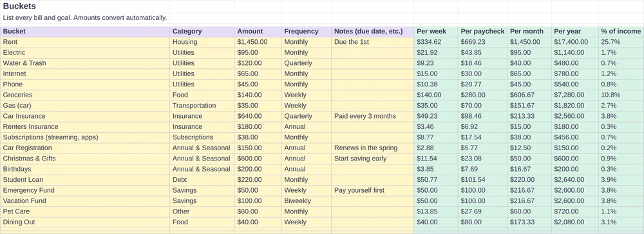The width and height of the screenshot is (644, 234).
Task: Click Water & Trash Quarterly frequency cell
Action: click(x=307, y=63)
